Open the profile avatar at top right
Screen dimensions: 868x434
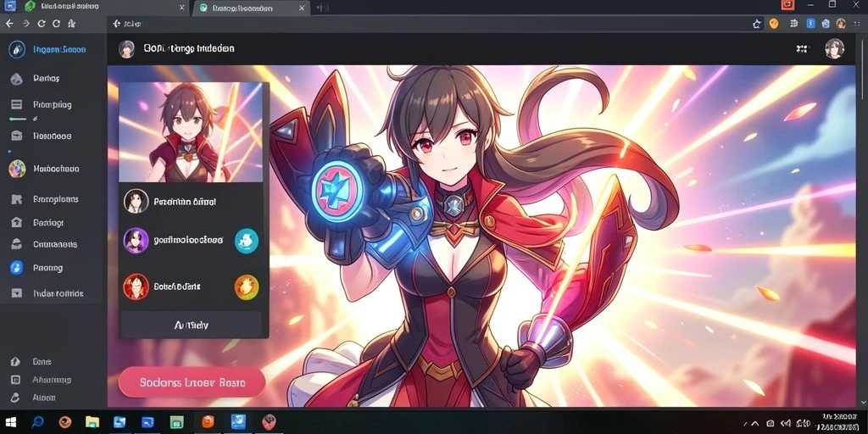[x=834, y=48]
